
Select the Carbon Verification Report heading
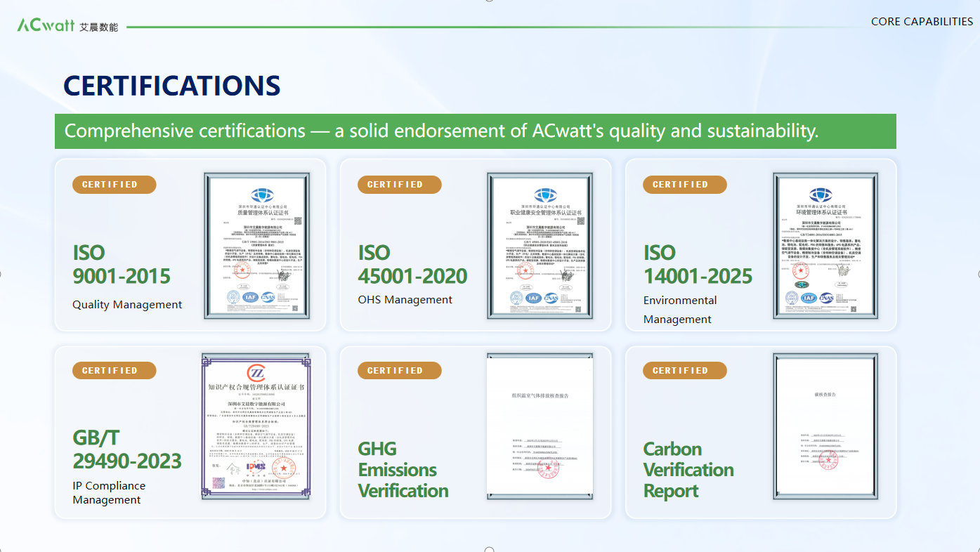pos(689,470)
